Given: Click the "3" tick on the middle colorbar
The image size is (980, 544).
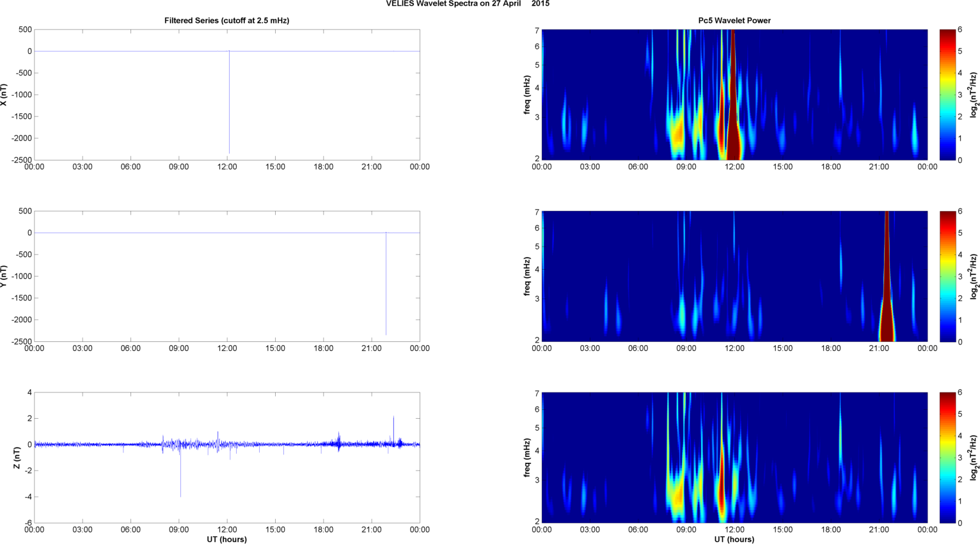Looking at the screenshot, I should pos(960,276).
